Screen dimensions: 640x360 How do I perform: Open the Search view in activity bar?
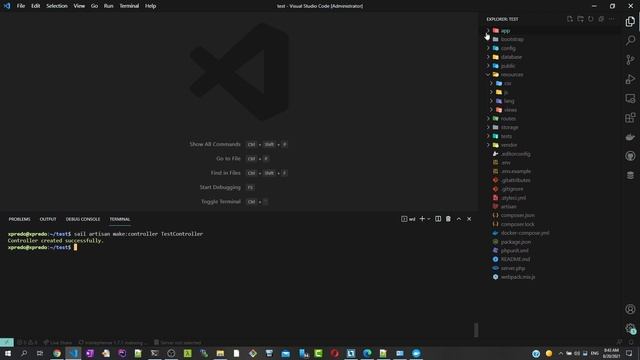[x=630, y=40]
